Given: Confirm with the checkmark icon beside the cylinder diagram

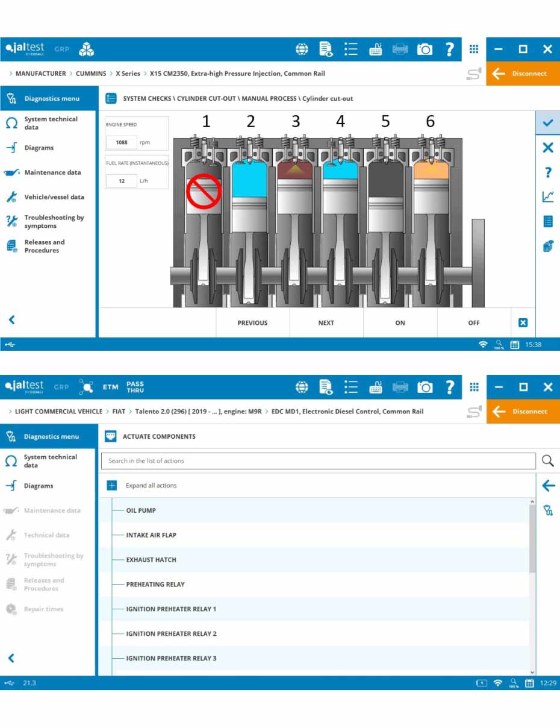Looking at the screenshot, I should coord(548,122).
